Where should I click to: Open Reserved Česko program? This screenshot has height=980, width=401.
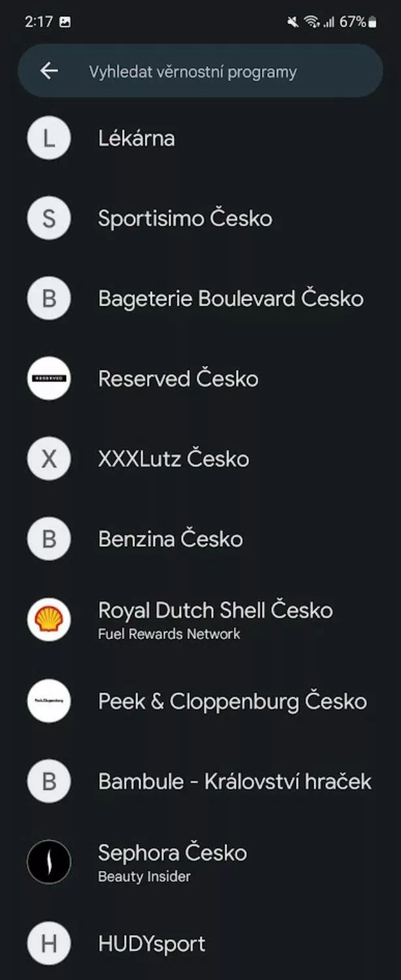click(x=200, y=378)
